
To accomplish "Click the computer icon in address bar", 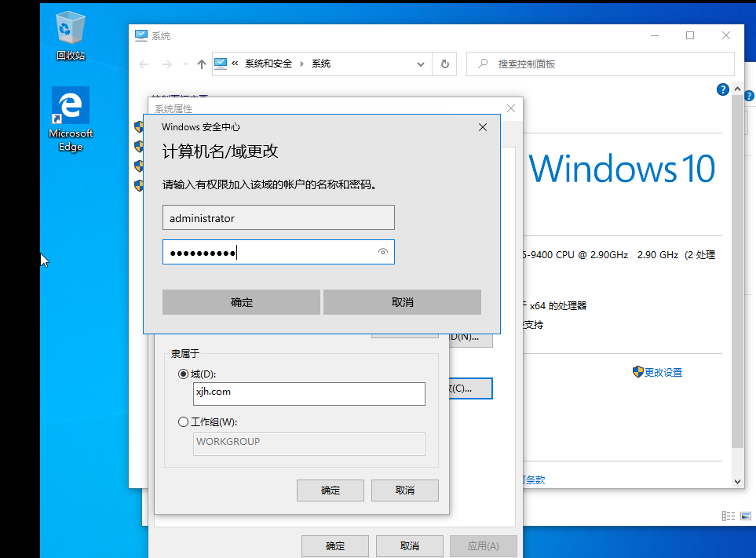I will [221, 64].
